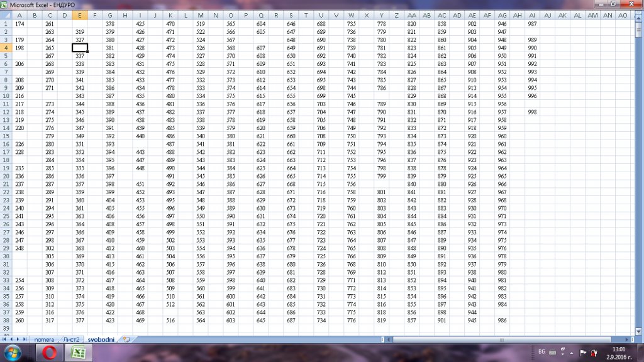Select column AI header

point(532,15)
